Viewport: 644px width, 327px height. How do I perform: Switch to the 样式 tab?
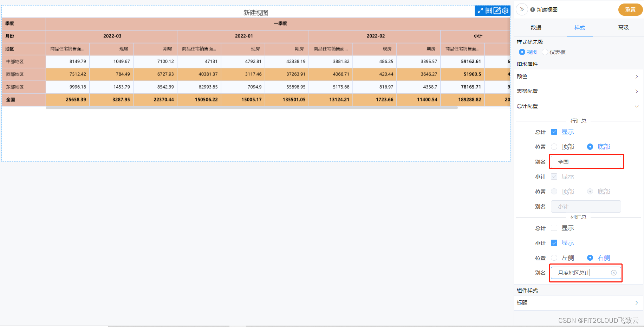click(580, 27)
